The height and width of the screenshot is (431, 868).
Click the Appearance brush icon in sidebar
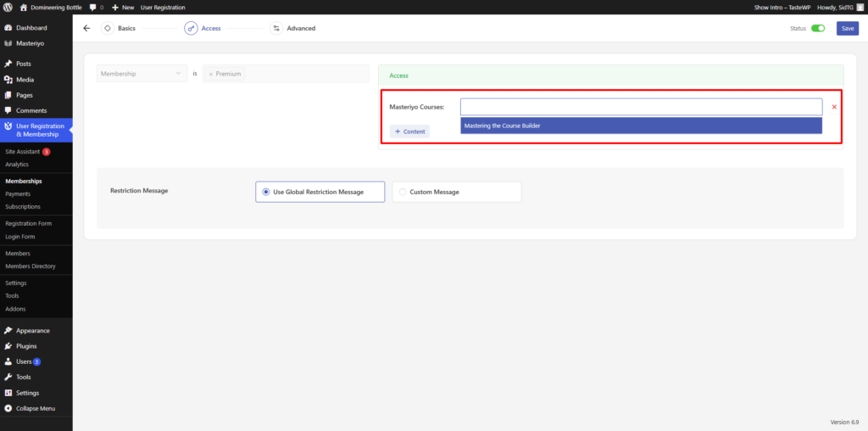click(8, 331)
